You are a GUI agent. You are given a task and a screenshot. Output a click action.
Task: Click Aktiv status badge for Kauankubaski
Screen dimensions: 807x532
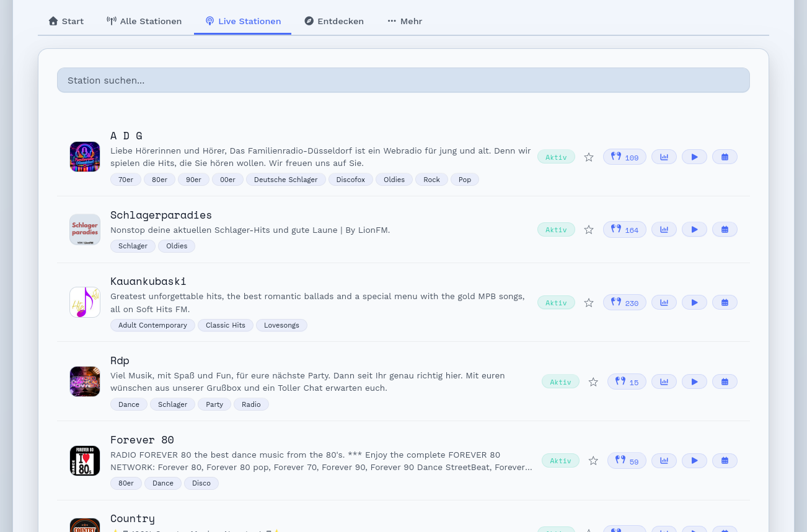tap(556, 303)
